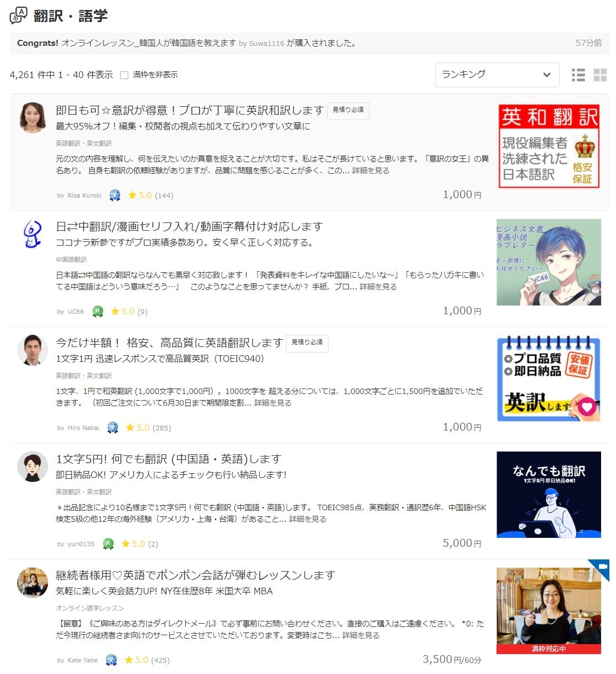Click star rating 5.0 (9) of UC66

129,311
